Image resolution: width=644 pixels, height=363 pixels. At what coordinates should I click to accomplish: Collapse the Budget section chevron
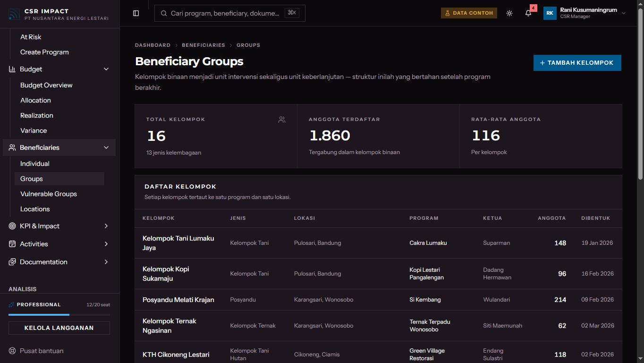pos(106,69)
